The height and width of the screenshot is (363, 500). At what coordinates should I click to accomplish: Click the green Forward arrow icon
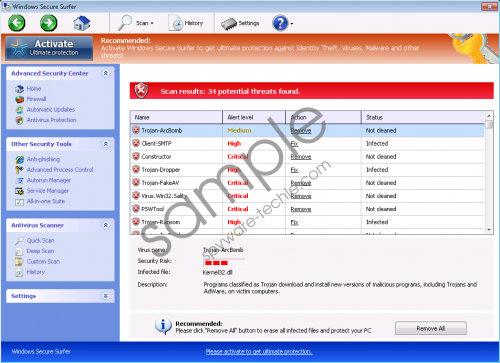(x=48, y=23)
